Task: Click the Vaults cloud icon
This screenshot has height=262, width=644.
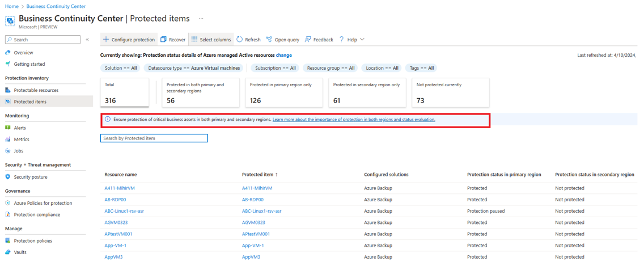Action: (x=8, y=252)
